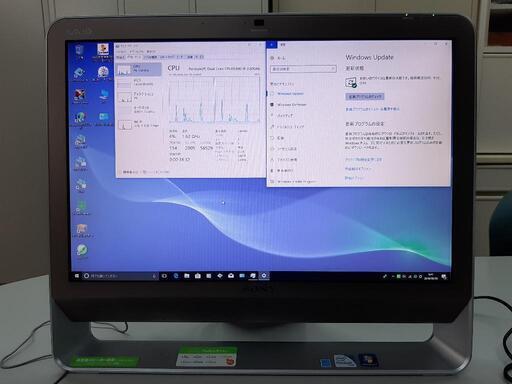The width and height of the screenshot is (512, 384).
Task: Select Ethernet entry in Task Manager sidebar
Action: click(x=139, y=110)
